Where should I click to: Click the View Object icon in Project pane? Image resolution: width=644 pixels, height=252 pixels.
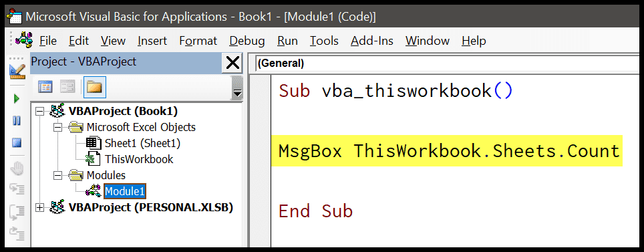67,87
